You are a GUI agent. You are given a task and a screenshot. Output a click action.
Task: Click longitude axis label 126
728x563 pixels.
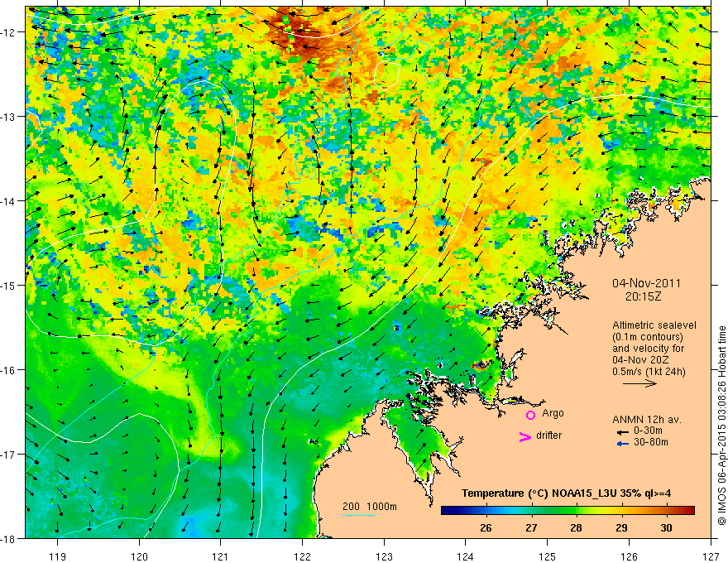click(x=629, y=556)
